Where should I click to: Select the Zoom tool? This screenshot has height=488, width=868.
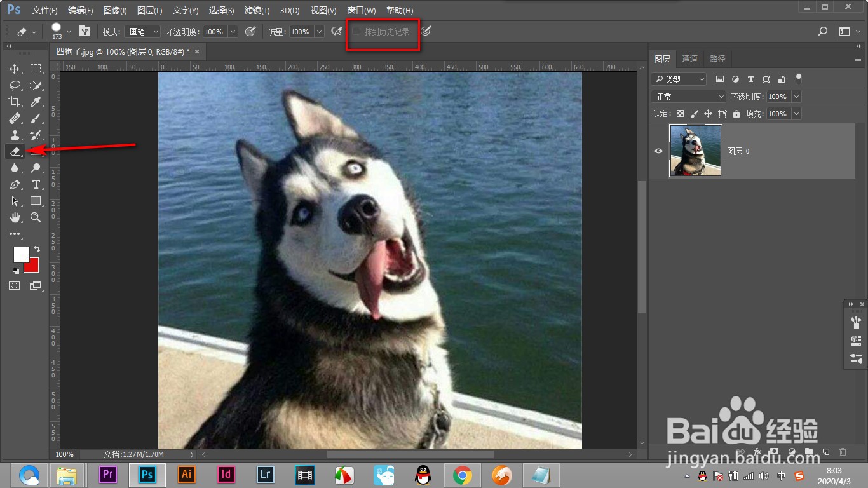(36, 217)
